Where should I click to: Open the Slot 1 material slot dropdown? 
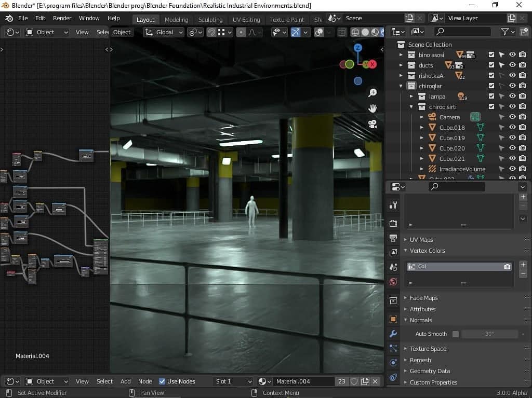233,381
